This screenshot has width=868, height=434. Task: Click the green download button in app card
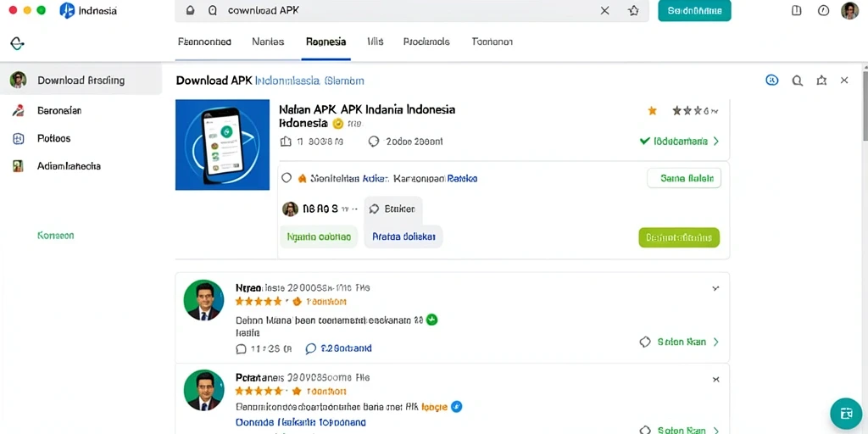coord(679,237)
